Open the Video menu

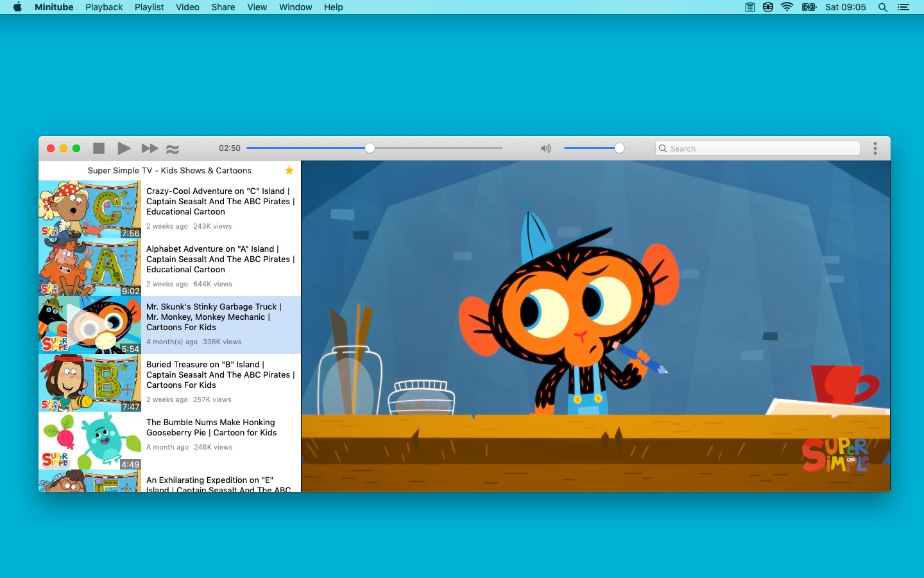click(x=187, y=7)
